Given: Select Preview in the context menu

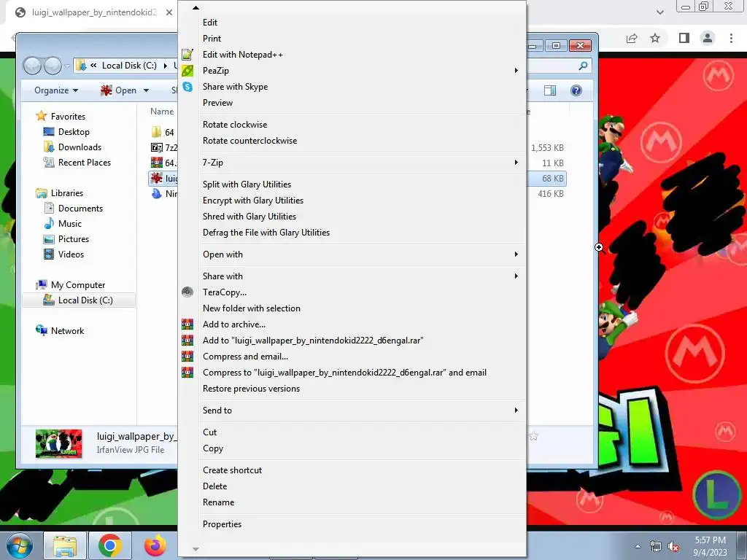Looking at the screenshot, I should point(217,103).
